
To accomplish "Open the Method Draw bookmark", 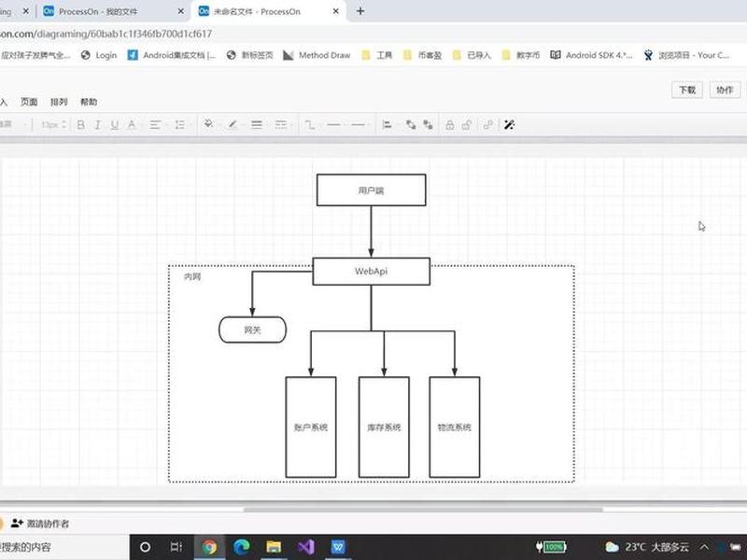I will [x=317, y=55].
